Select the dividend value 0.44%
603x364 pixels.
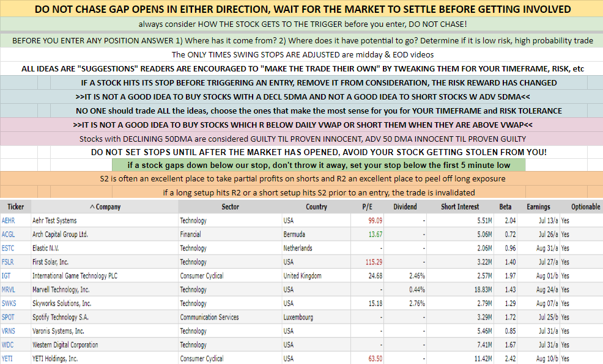(x=417, y=289)
